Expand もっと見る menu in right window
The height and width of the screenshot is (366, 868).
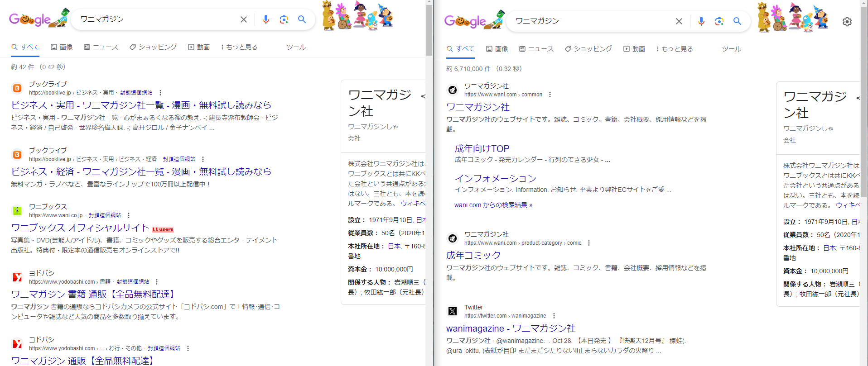pos(675,49)
